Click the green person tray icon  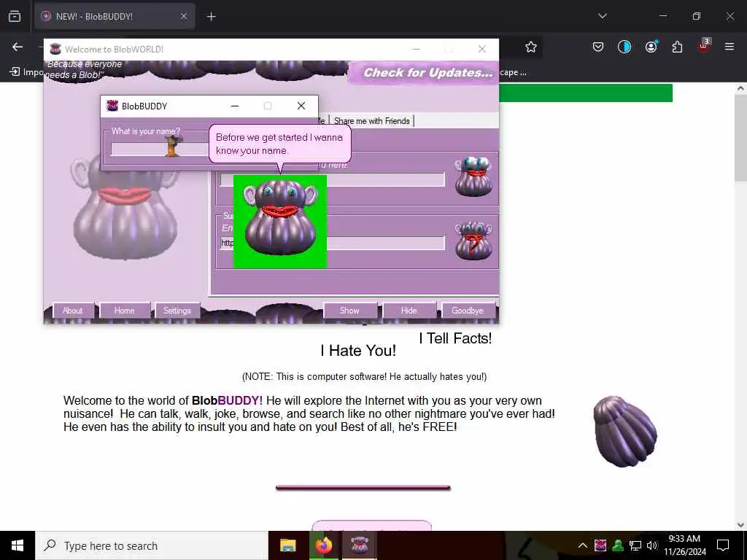[618, 545]
